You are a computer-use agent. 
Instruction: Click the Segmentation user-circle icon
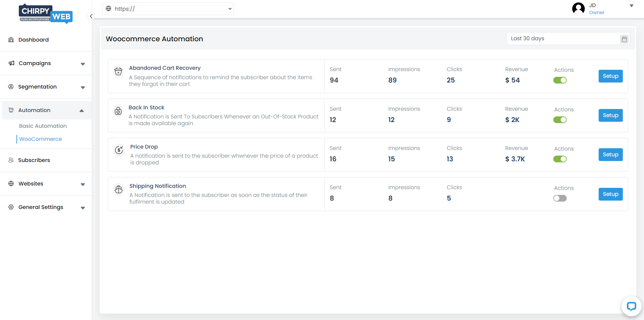click(x=11, y=87)
